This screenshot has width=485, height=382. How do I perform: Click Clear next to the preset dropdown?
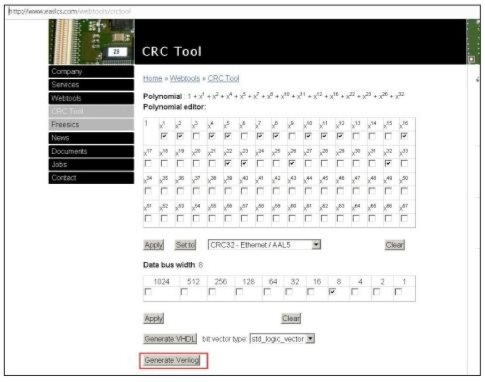click(x=395, y=245)
